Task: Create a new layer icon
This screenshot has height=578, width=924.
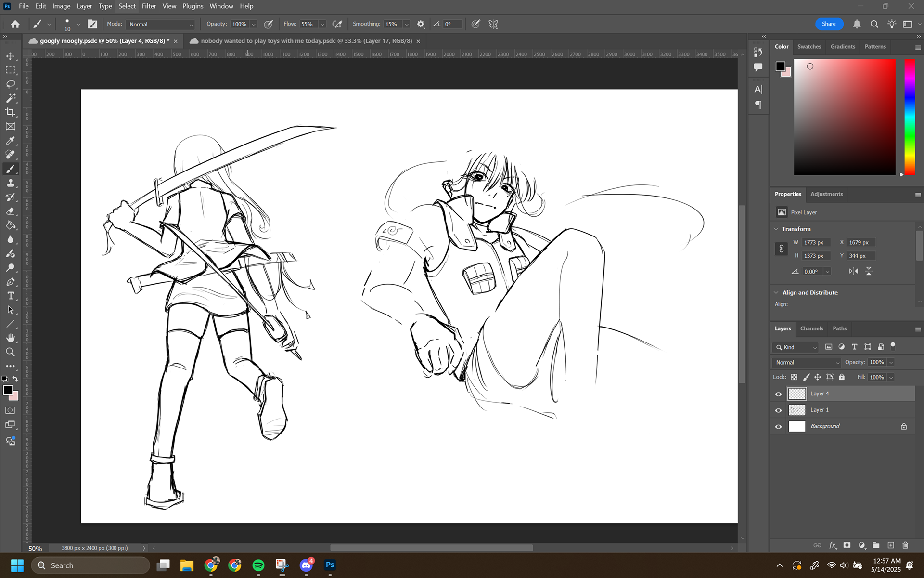Action: pyautogui.click(x=891, y=545)
